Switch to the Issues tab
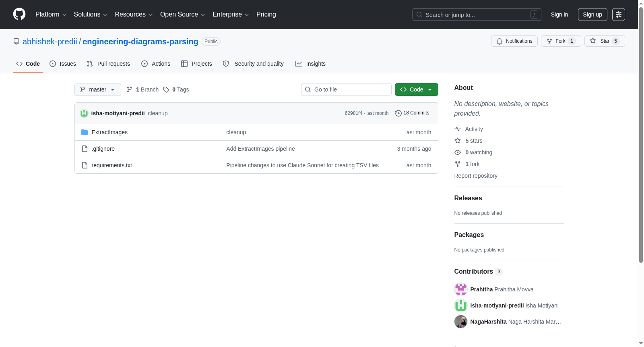Image resolution: width=644 pixels, height=347 pixels. tap(63, 64)
